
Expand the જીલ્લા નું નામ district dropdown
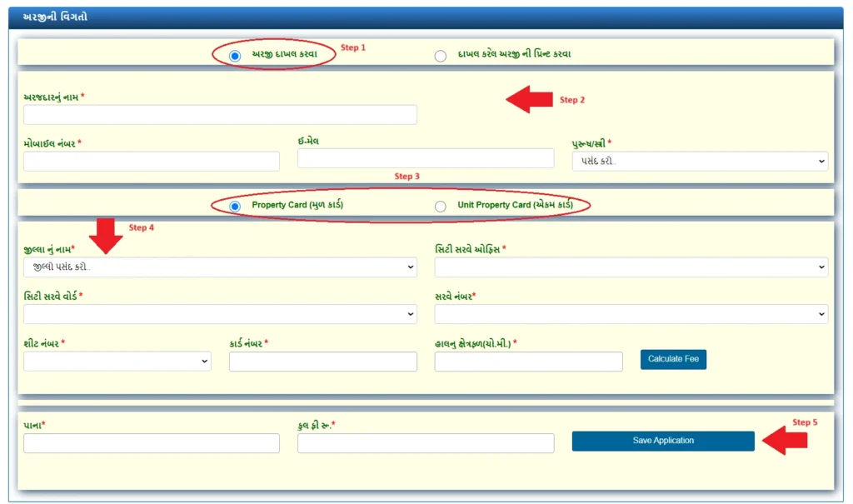(220, 267)
